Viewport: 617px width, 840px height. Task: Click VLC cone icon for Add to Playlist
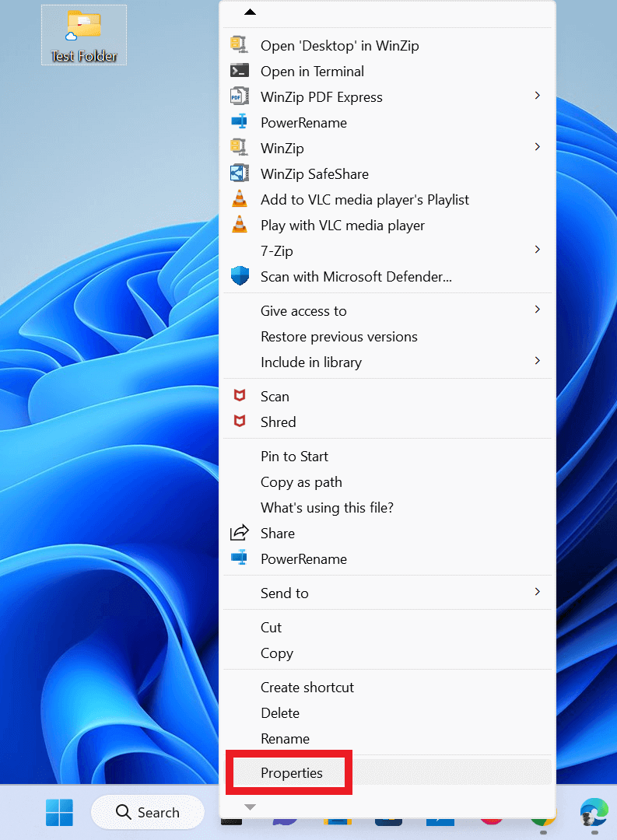tap(239, 199)
